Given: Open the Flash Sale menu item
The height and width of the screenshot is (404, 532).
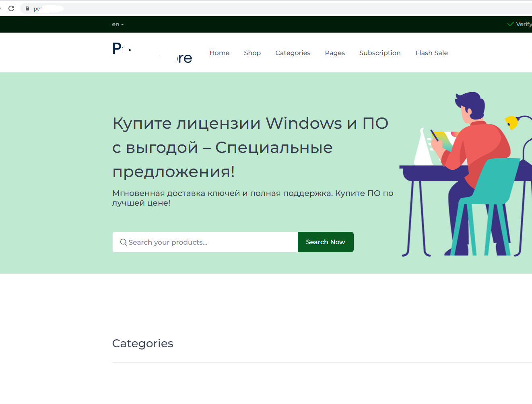Looking at the screenshot, I should (x=431, y=53).
